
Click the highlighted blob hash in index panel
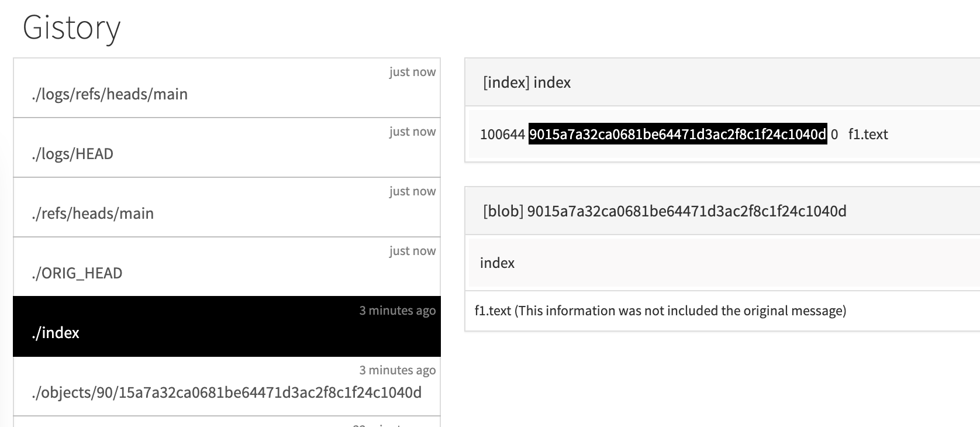pyautogui.click(x=677, y=135)
